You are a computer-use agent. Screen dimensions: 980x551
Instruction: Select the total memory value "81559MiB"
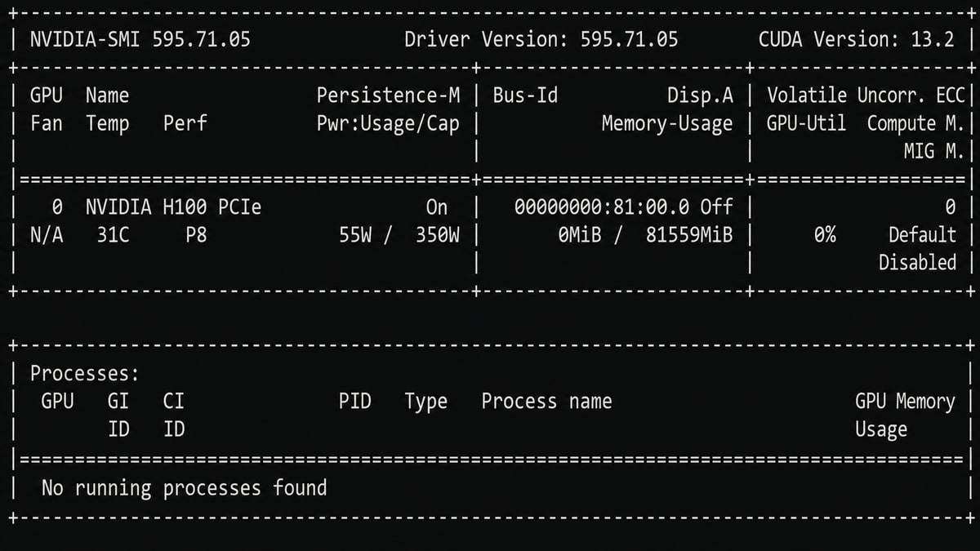click(x=689, y=235)
